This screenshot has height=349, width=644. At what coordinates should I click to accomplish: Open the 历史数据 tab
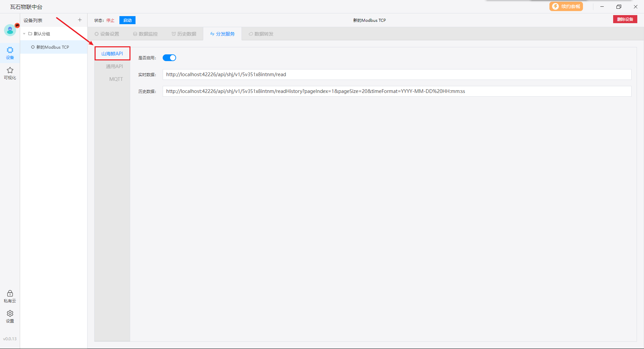tap(184, 34)
